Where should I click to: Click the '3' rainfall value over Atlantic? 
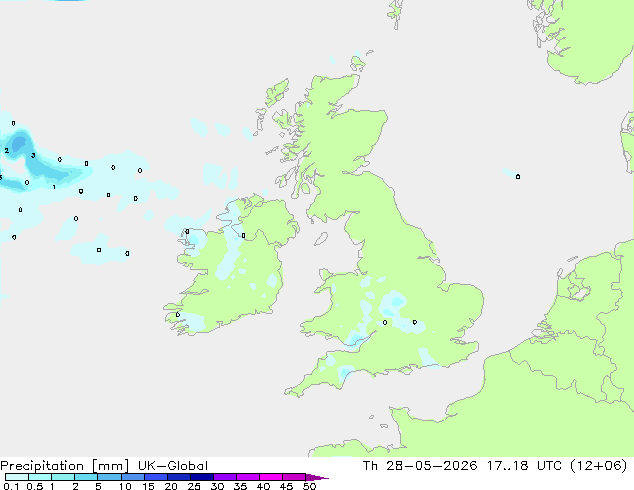pyautogui.click(x=33, y=155)
